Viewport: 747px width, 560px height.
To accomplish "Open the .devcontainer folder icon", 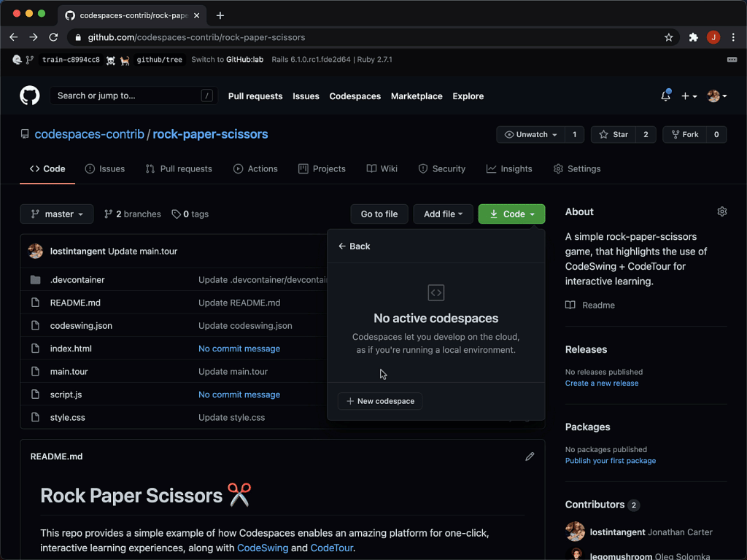I will 36,279.
